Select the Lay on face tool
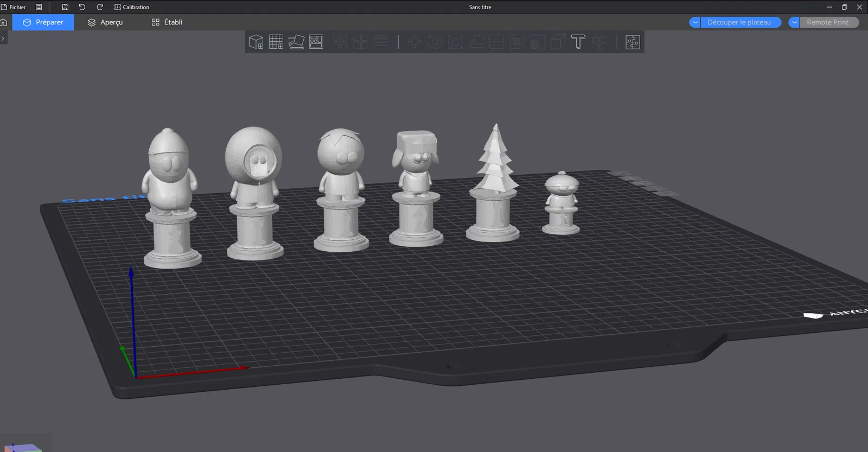The height and width of the screenshot is (452, 868). click(x=476, y=42)
